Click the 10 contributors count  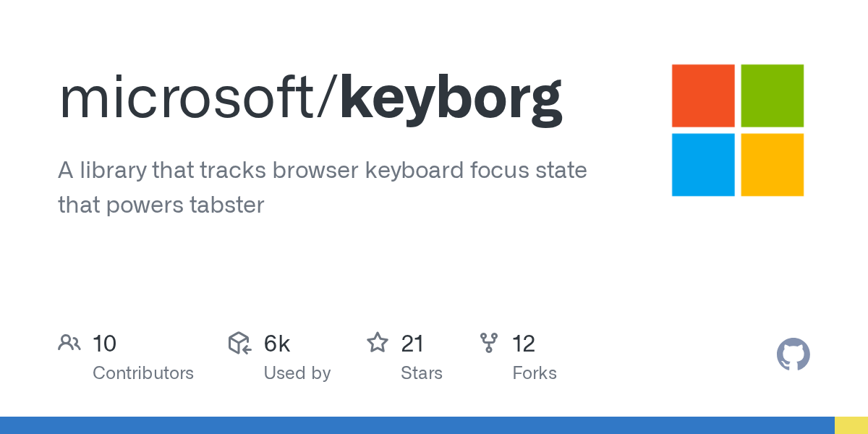(x=104, y=344)
